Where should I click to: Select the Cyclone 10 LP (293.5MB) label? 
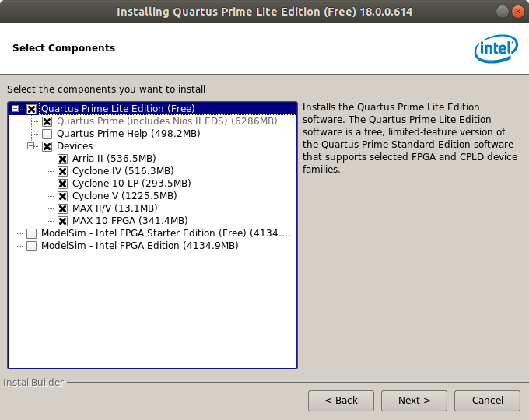coord(131,184)
